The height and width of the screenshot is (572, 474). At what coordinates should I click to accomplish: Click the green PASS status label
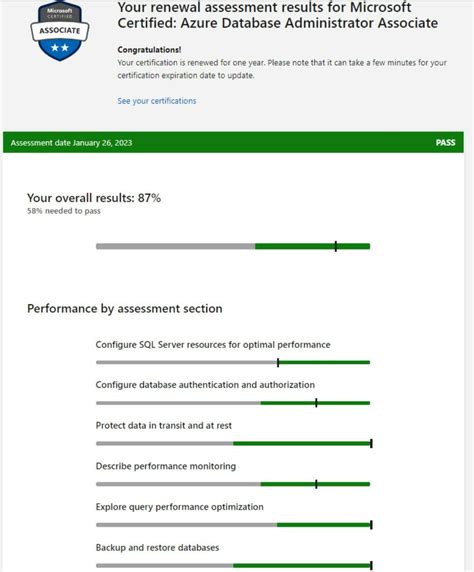[446, 143]
